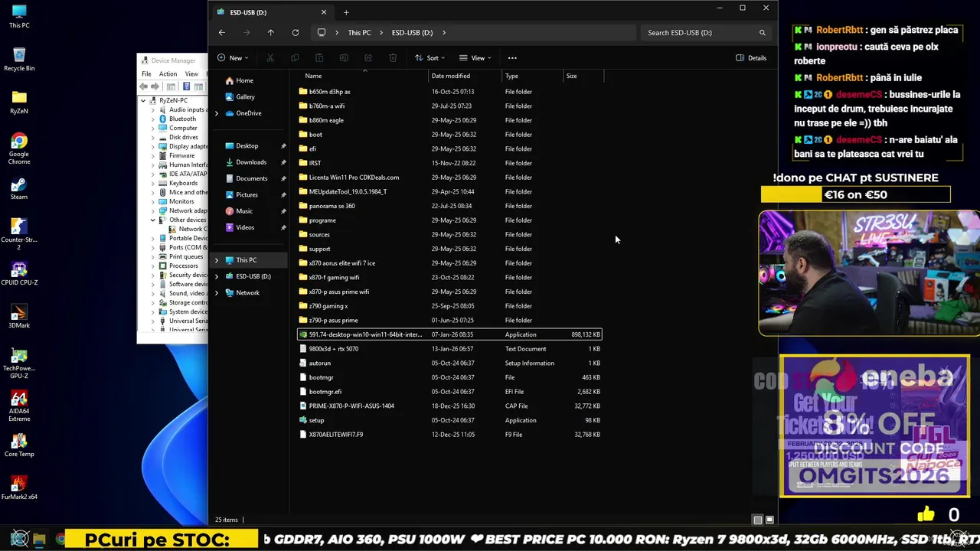Select the setup application file
Image resolution: width=980 pixels, height=551 pixels.
316,421
